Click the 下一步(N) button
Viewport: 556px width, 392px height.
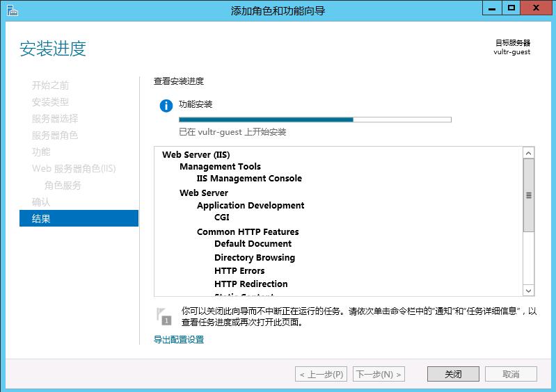point(379,374)
